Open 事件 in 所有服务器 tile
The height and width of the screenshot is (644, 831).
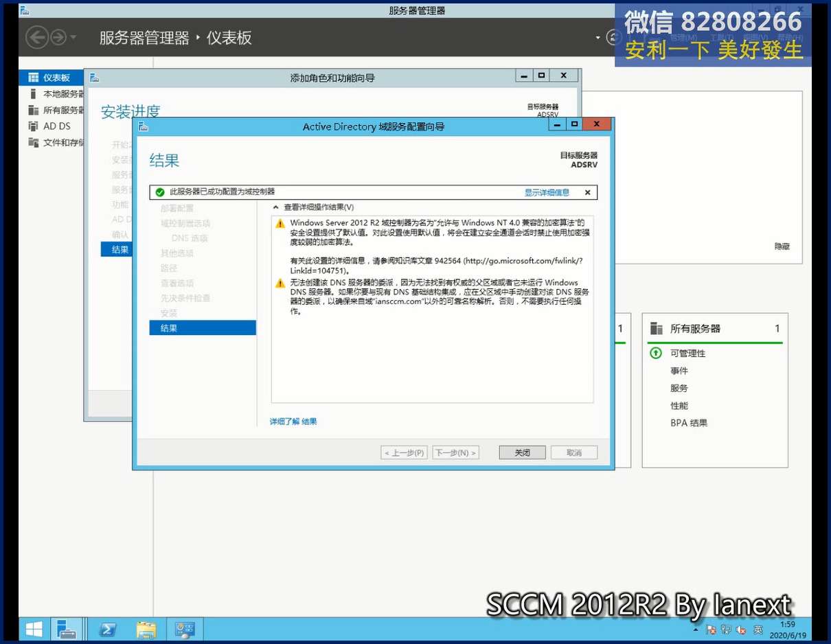[679, 371]
